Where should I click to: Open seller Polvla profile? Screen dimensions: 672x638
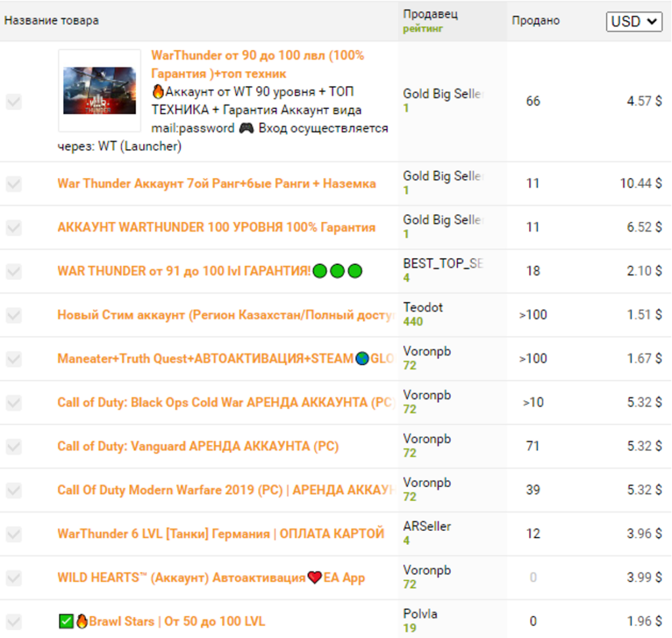pyautogui.click(x=420, y=614)
